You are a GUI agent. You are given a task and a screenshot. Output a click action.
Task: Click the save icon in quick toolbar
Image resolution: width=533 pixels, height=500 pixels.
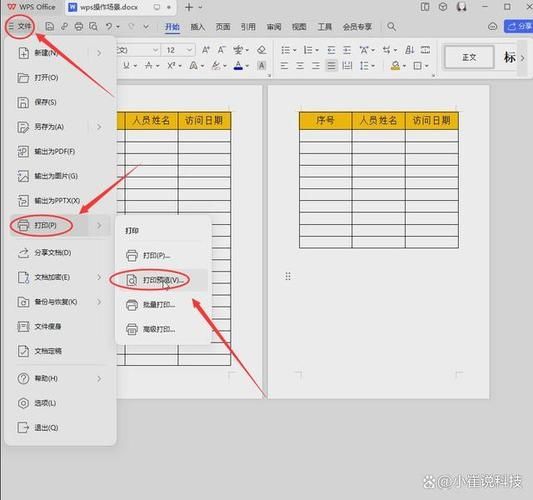coord(50,26)
